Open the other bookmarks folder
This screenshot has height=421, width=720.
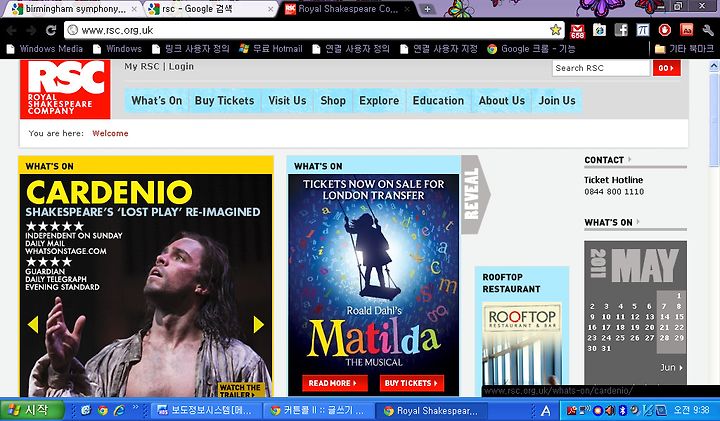click(x=684, y=49)
